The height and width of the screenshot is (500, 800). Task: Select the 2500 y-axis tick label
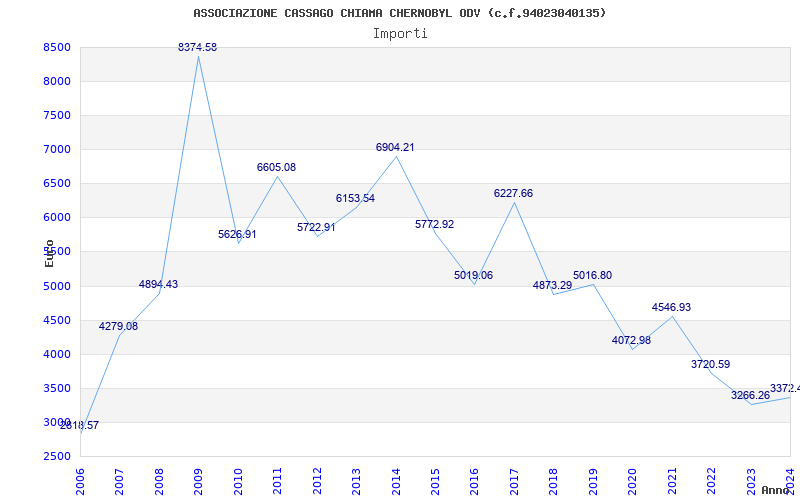(57, 456)
